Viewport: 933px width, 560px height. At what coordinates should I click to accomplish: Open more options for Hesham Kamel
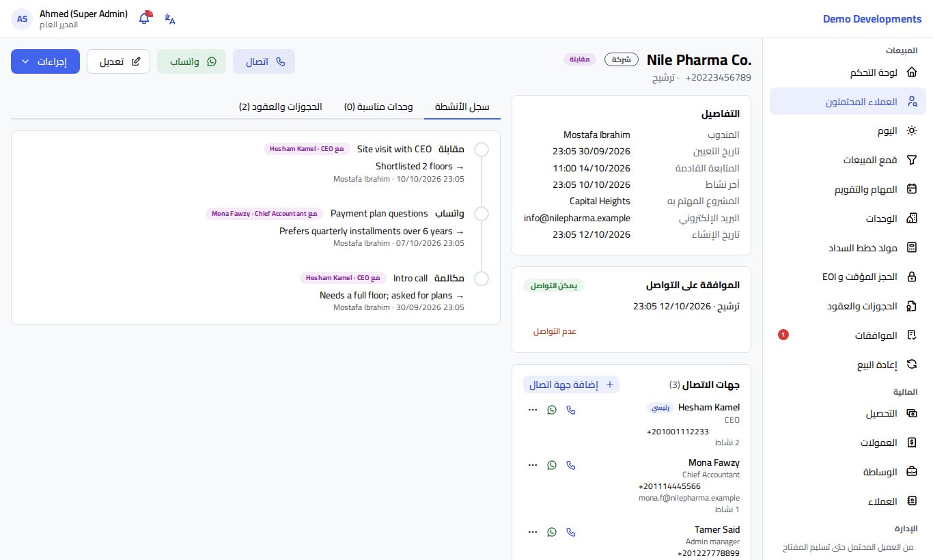coord(533,410)
